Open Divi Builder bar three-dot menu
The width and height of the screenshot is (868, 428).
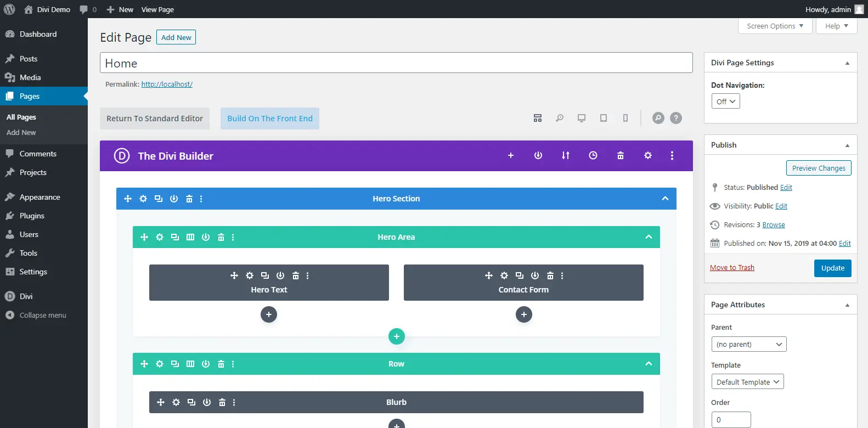coord(672,156)
